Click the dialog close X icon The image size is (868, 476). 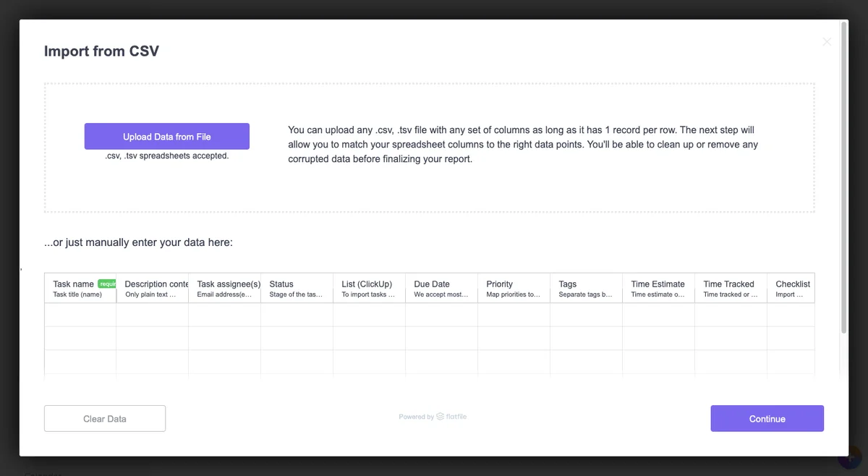tap(827, 41)
